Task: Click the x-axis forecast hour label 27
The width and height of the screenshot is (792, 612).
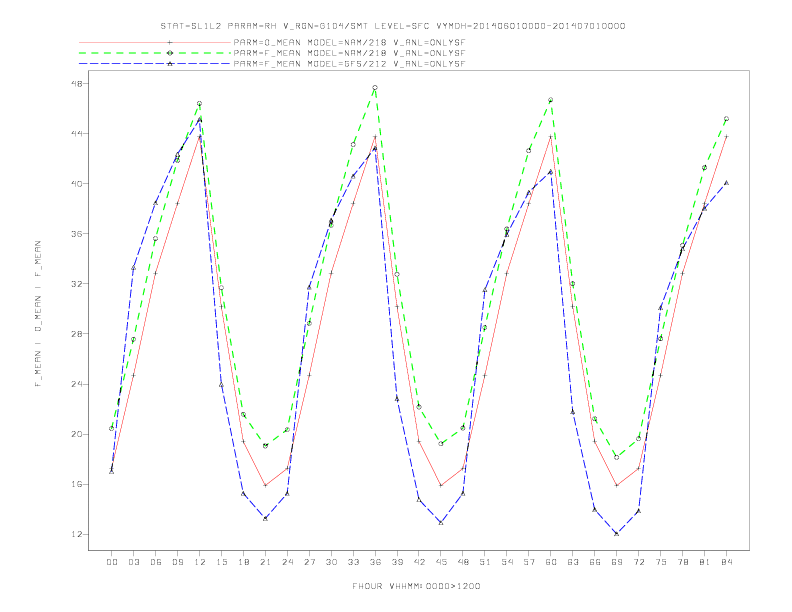Action: [x=309, y=562]
